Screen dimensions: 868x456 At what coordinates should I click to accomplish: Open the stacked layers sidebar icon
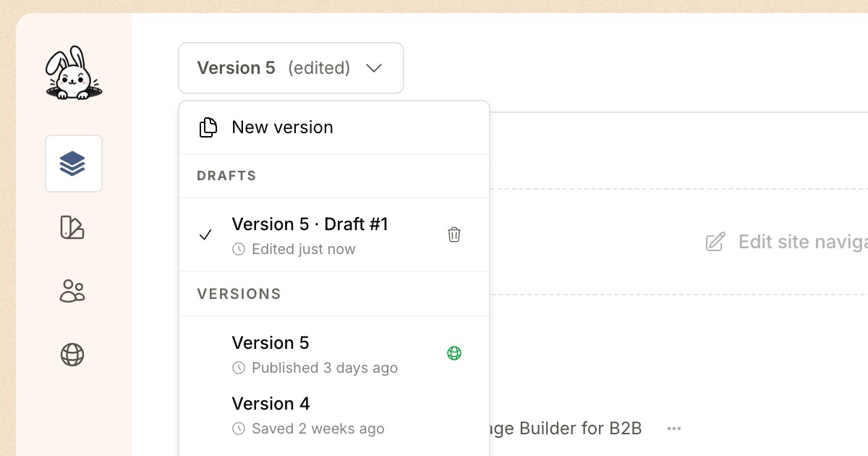coord(73,164)
